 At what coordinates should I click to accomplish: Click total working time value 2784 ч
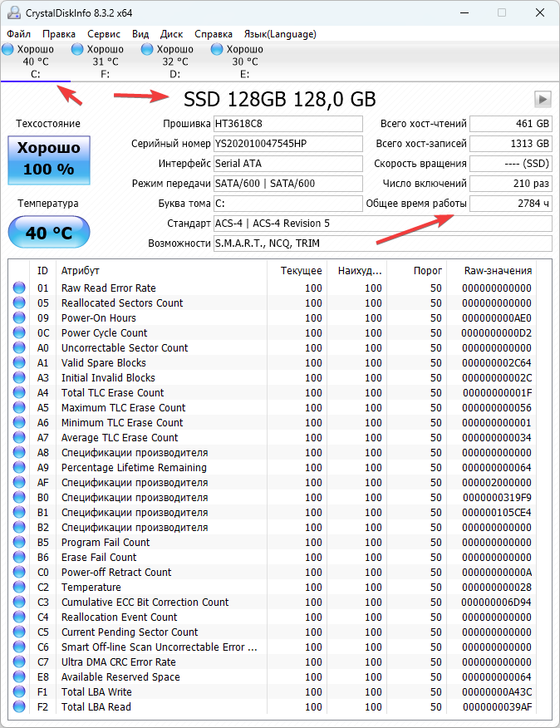[511, 204]
